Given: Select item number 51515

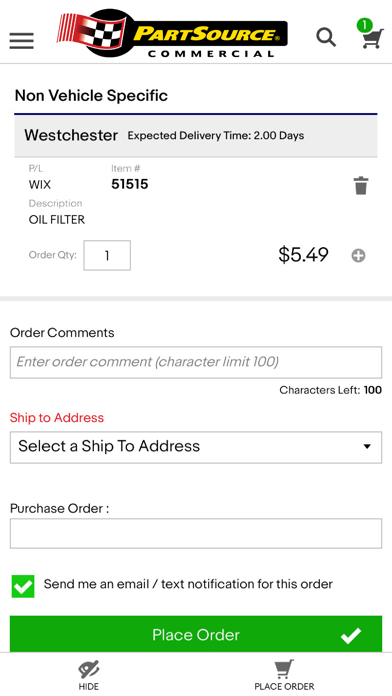Looking at the screenshot, I should click(130, 184).
